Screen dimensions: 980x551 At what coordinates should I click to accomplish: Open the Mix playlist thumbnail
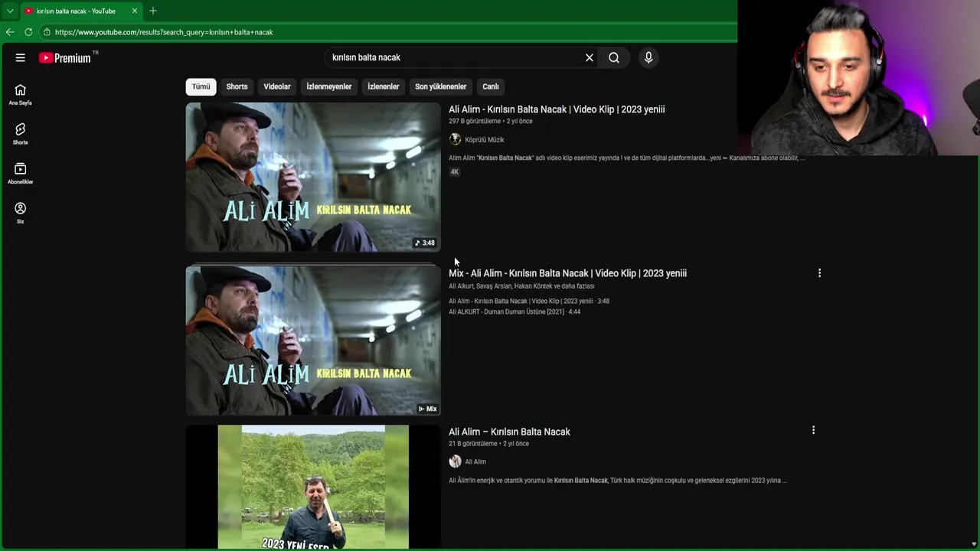click(x=313, y=341)
